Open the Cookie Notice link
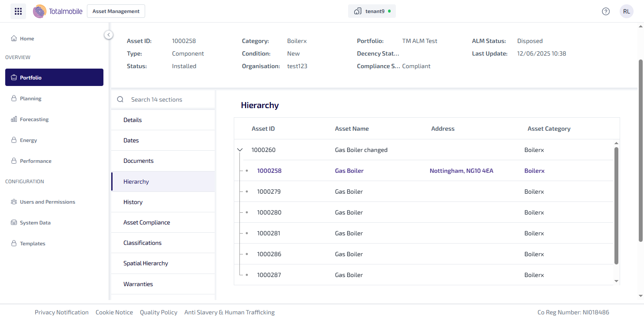The height and width of the screenshot is (320, 644). (x=114, y=312)
